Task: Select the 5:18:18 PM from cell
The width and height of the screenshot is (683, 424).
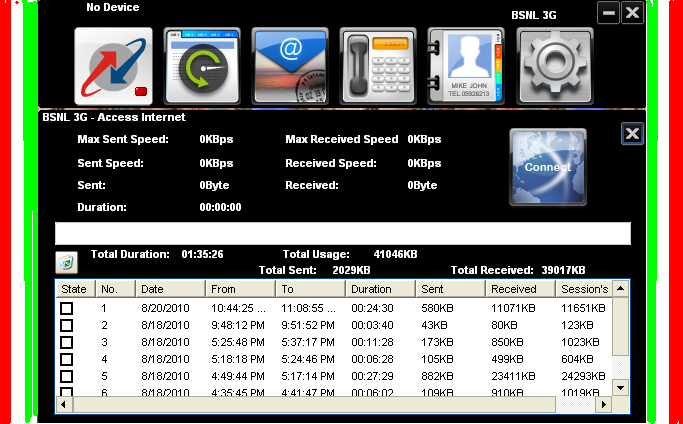Action: (x=238, y=359)
